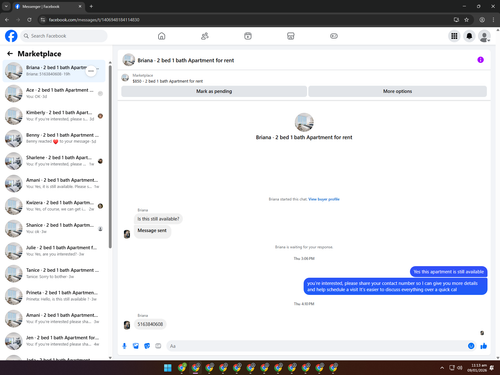The width and height of the screenshot is (500, 375).
Task: Reload the page in browser toolbar
Action: 29,20
